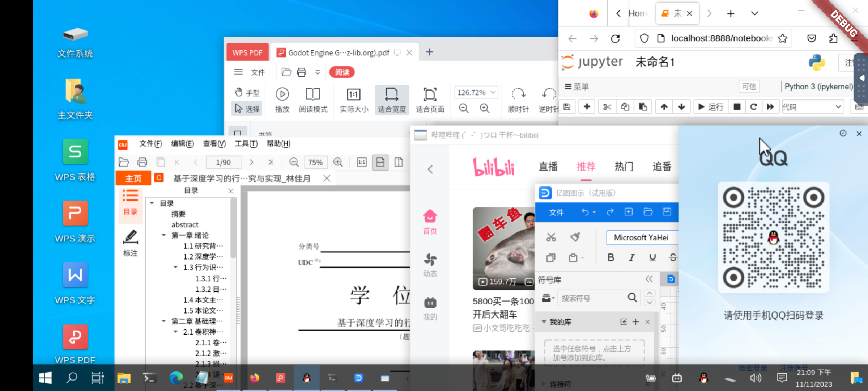This screenshot has width=868, height=391.
Task: Open QQ from the taskbar
Action: (x=306, y=378)
